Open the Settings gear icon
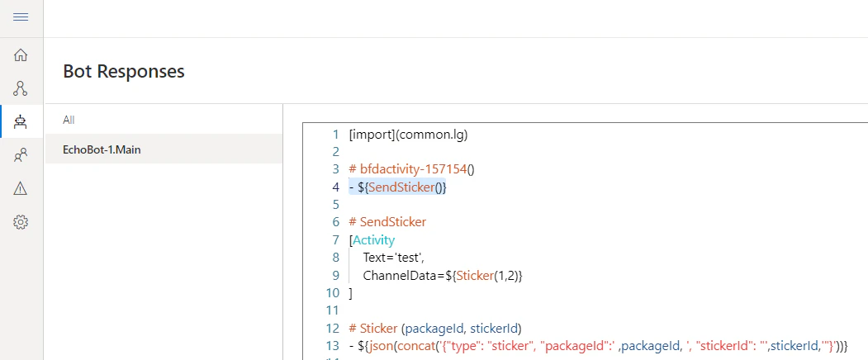The height and width of the screenshot is (360, 868). 21,223
